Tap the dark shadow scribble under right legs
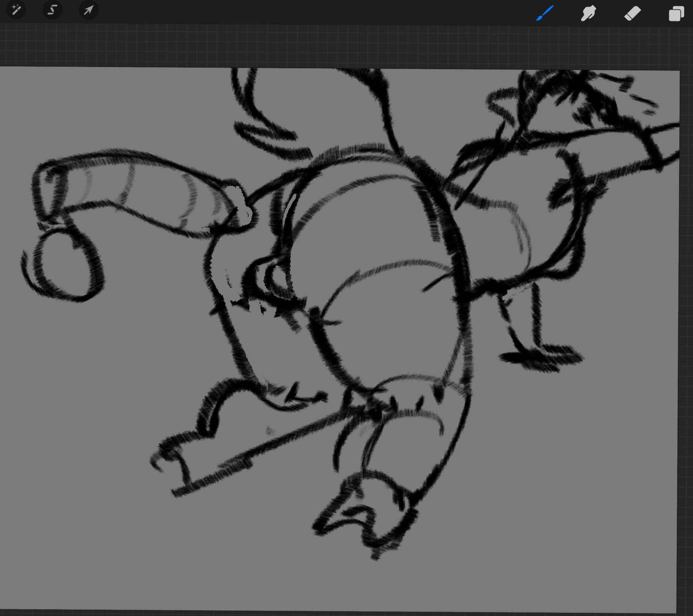 [x=541, y=359]
